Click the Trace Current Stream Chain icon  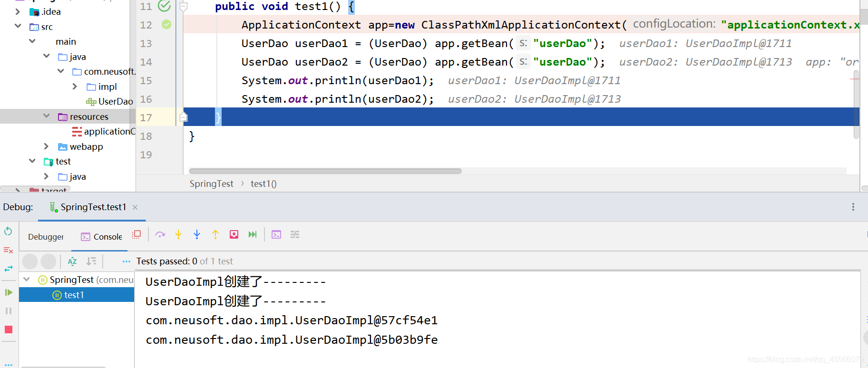tap(295, 234)
